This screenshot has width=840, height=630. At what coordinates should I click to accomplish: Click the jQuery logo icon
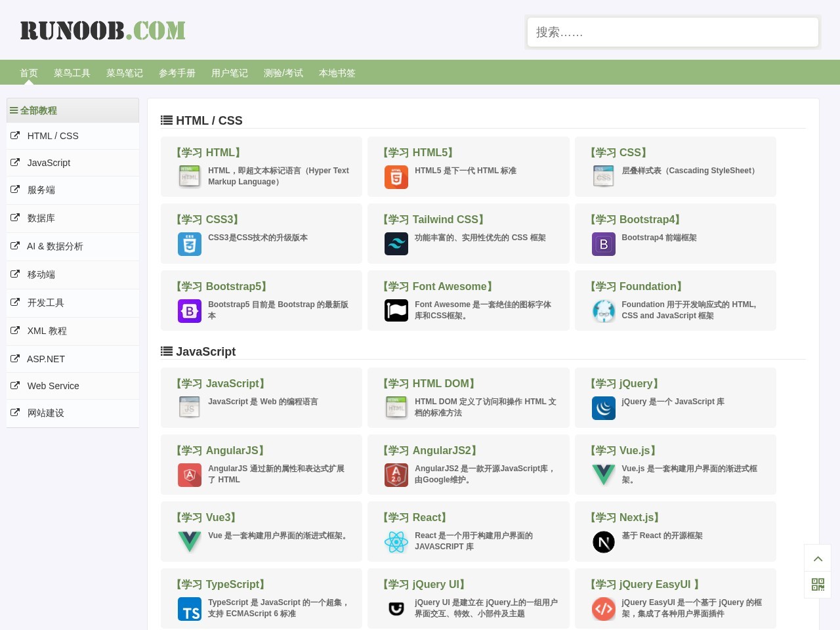pos(603,408)
